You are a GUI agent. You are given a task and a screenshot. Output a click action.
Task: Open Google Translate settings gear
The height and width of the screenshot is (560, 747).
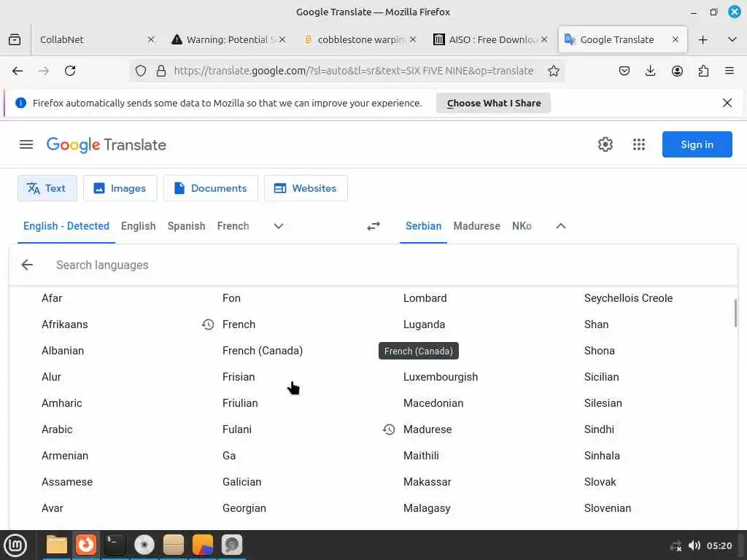coord(605,144)
